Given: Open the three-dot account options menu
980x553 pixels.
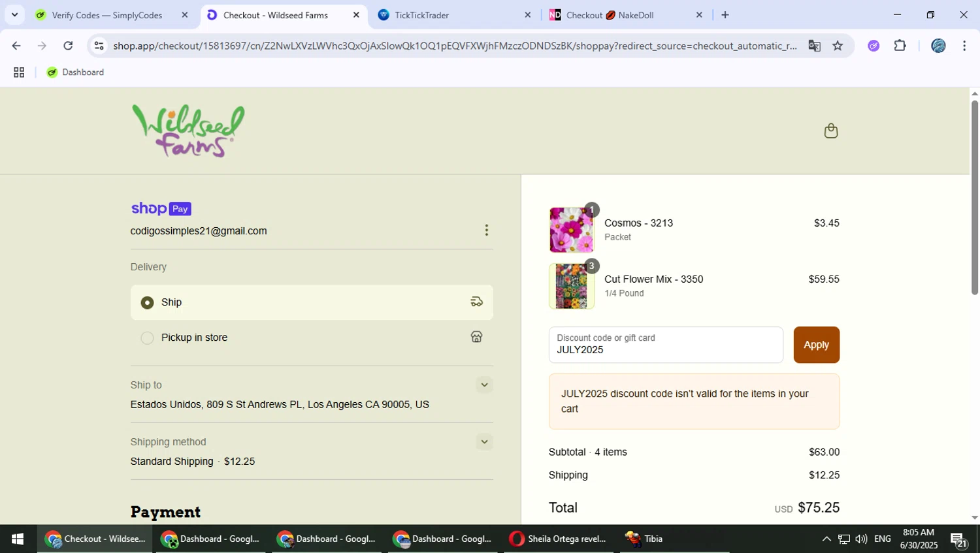Looking at the screenshot, I should tap(486, 230).
